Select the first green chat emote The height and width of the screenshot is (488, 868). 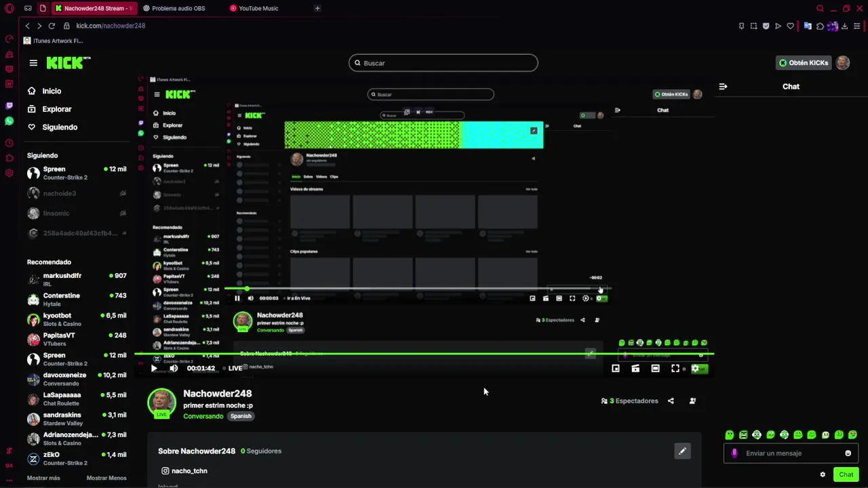pos(730,435)
